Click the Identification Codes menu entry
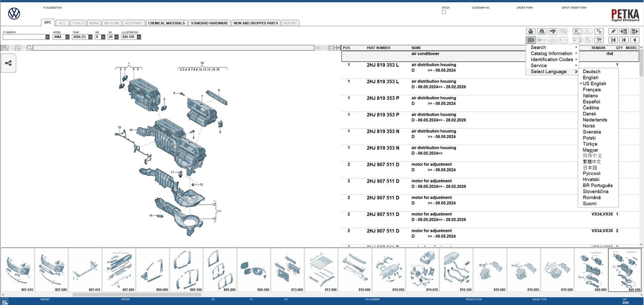644x305 pixels. click(x=553, y=59)
